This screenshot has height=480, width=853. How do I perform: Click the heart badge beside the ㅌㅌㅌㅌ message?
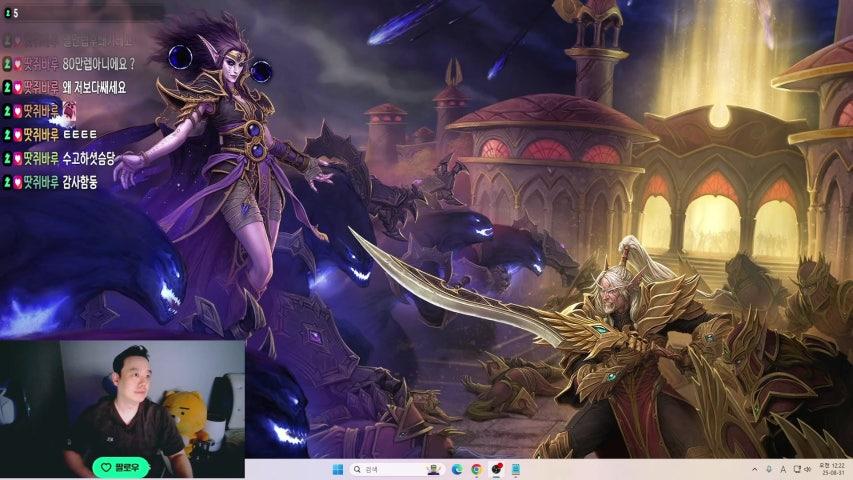tap(17, 134)
